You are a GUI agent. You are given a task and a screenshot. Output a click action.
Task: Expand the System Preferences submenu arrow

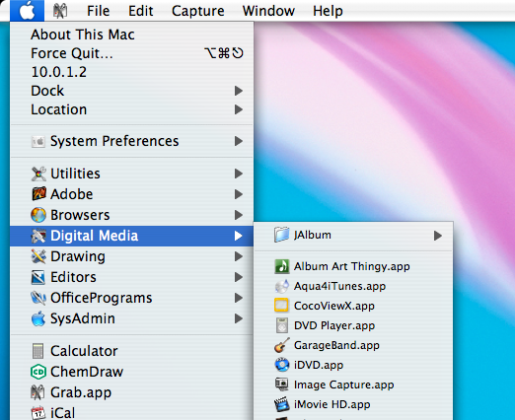tap(239, 141)
